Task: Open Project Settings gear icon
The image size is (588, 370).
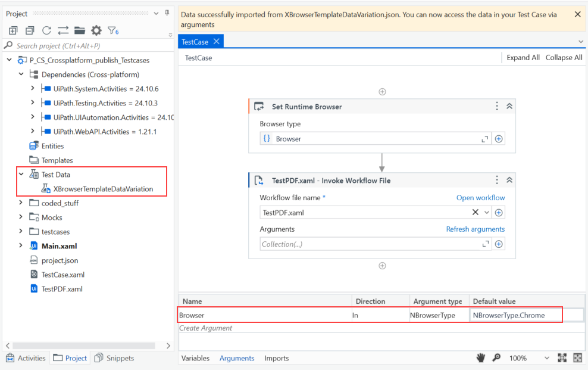Action: (x=96, y=30)
